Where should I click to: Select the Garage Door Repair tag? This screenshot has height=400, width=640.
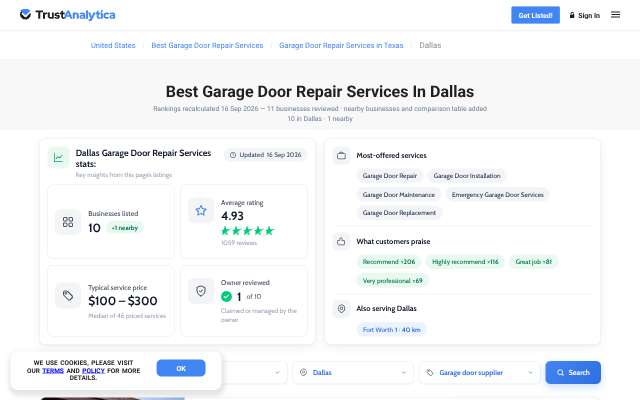(390, 176)
